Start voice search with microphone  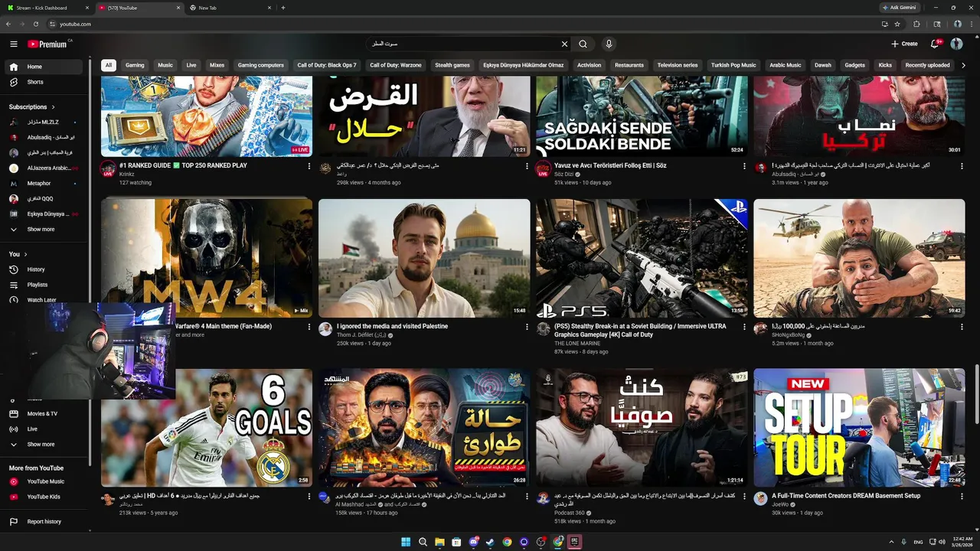click(609, 44)
